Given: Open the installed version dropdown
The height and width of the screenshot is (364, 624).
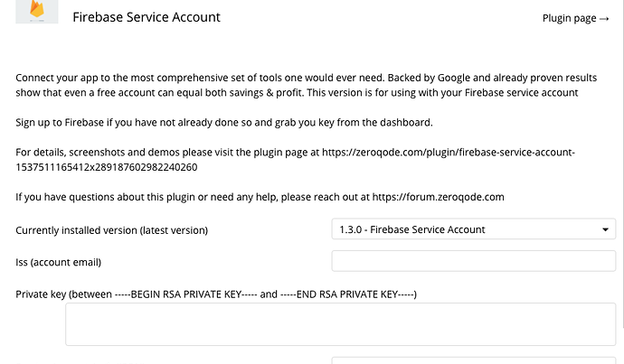Looking at the screenshot, I should 474,229.
